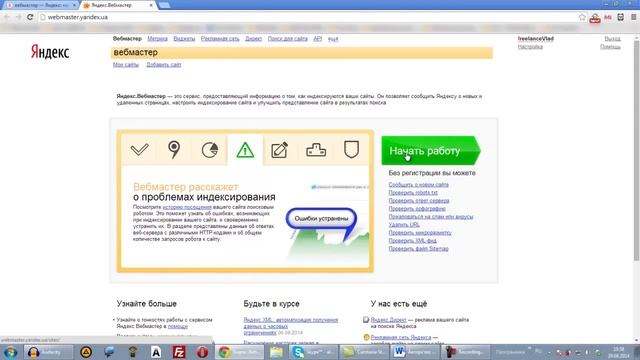Click the Проверить файл Sitemap link
The width and height of the screenshot is (640, 360).
(x=418, y=249)
